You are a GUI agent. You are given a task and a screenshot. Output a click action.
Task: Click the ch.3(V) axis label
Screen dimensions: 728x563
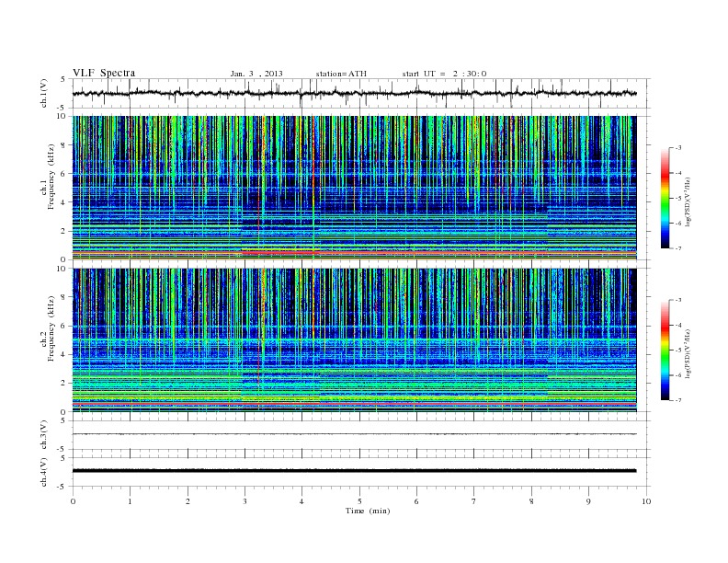pyautogui.click(x=44, y=435)
